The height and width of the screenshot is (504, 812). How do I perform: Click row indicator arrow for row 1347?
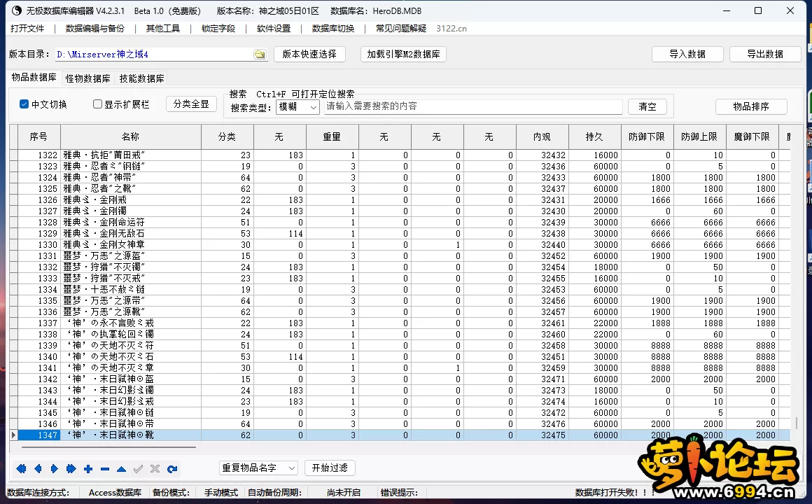pyautogui.click(x=13, y=435)
